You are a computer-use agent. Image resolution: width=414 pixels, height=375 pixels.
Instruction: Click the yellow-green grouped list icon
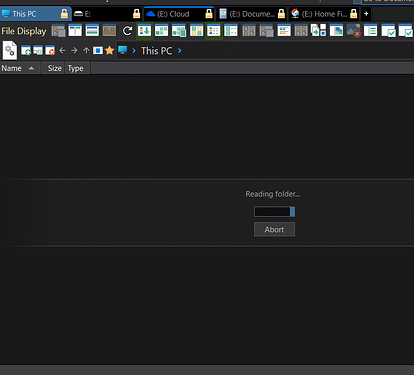coord(284,31)
